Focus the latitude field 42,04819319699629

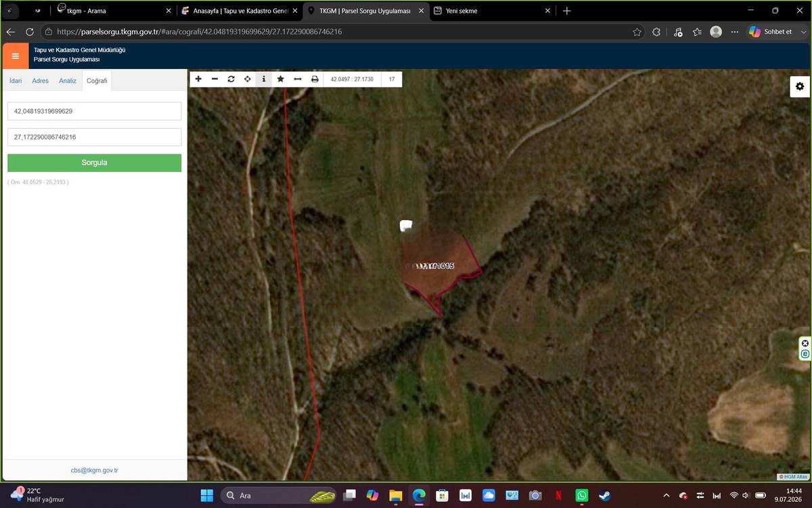94,111
